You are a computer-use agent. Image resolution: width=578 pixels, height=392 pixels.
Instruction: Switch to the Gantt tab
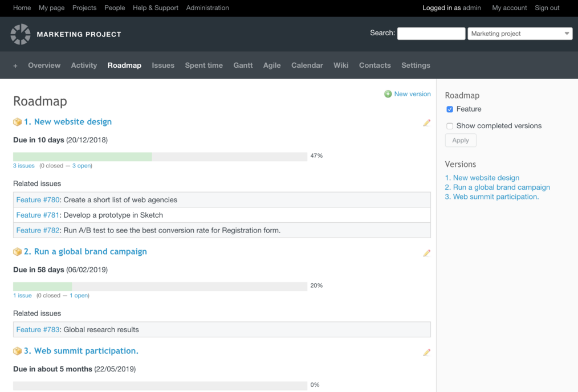coord(243,65)
